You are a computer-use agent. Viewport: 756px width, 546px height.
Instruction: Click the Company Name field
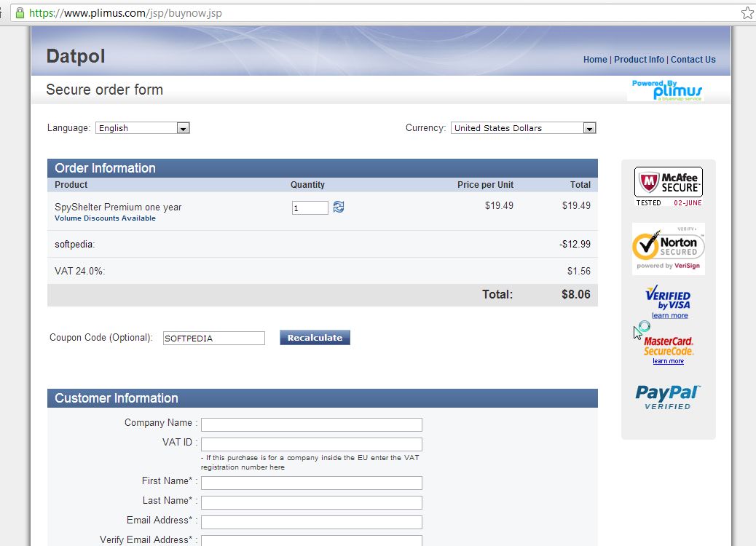(312, 424)
